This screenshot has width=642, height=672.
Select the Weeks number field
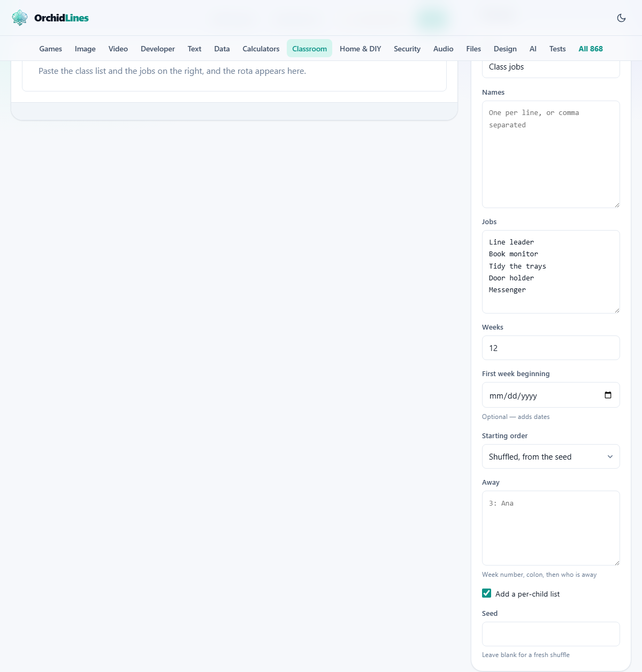[551, 348]
